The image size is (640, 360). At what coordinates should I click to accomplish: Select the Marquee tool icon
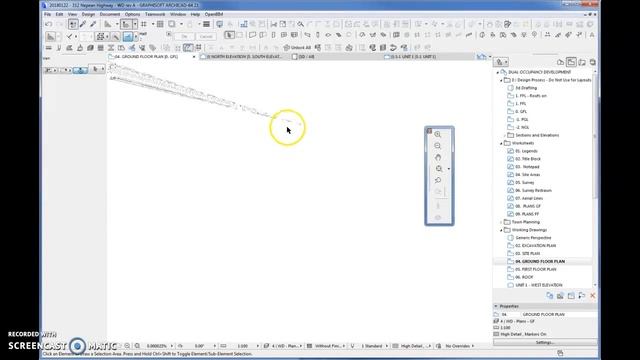tap(240, 36)
